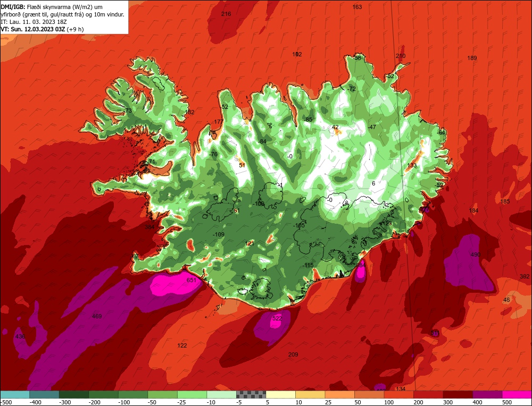Click the flux value 182 near the Westfjords
The height and width of the screenshot is (406, 532).
pyautogui.click(x=189, y=112)
